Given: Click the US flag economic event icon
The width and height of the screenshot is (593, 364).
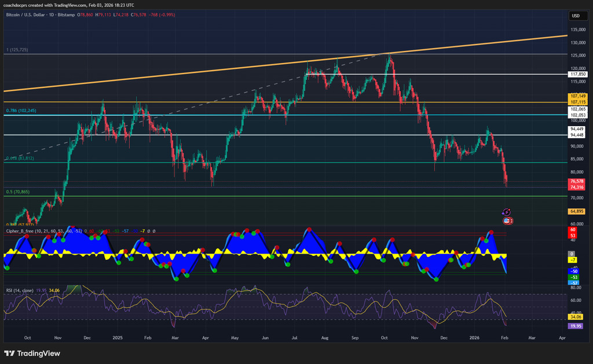Looking at the screenshot, I should [507, 220].
